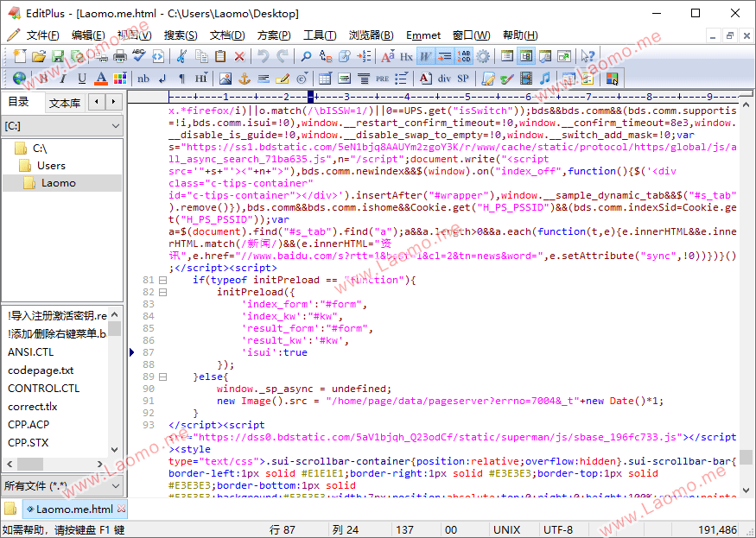Run spell check with the ABC checkmark icon
Viewport: 756px width, 538px height.
click(139, 56)
